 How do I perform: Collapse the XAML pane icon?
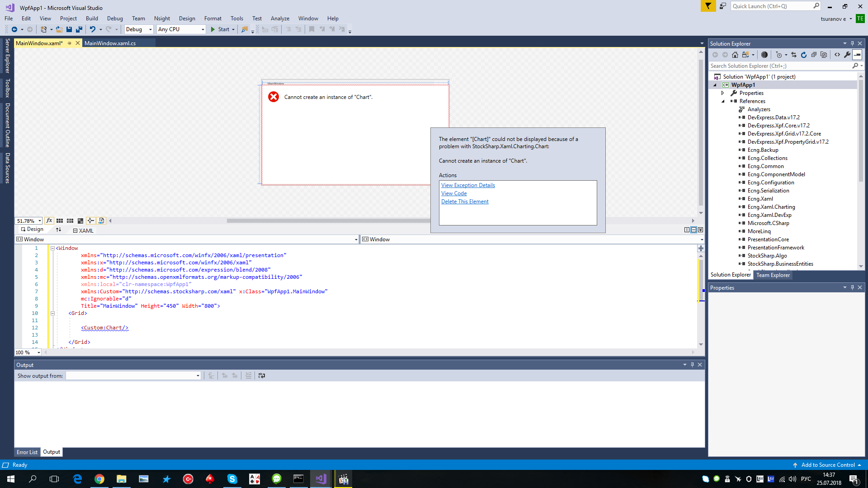pos(700,230)
